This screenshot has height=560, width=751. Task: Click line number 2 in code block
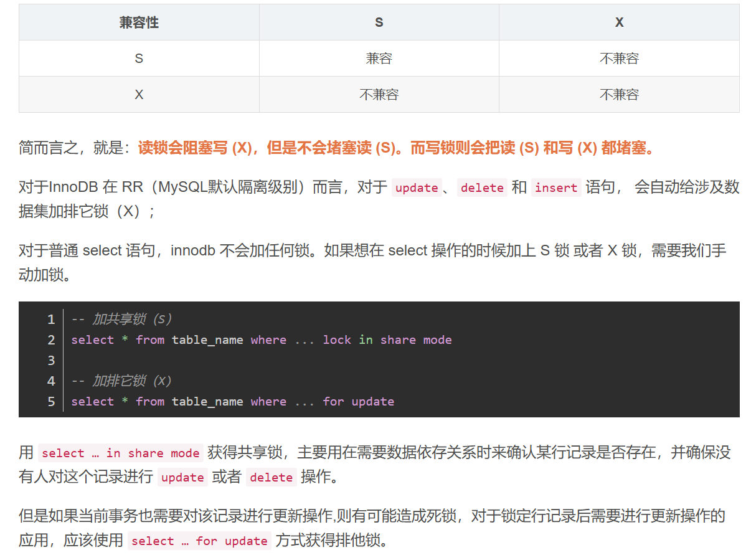tap(51, 339)
